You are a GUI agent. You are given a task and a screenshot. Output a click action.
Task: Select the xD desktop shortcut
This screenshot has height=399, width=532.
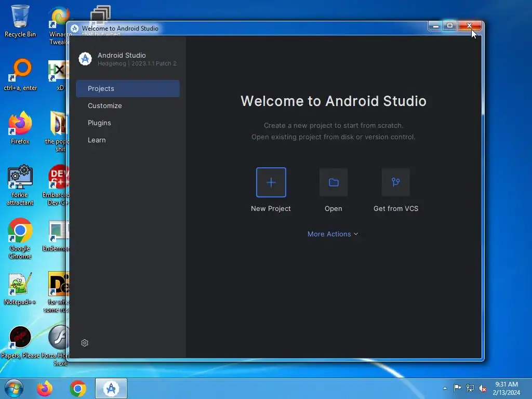(x=59, y=75)
